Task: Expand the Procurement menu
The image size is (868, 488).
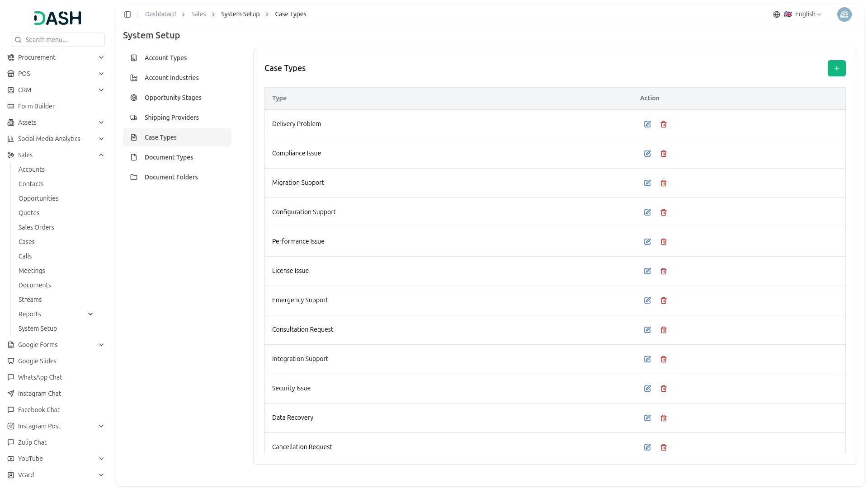Action: pos(101,57)
